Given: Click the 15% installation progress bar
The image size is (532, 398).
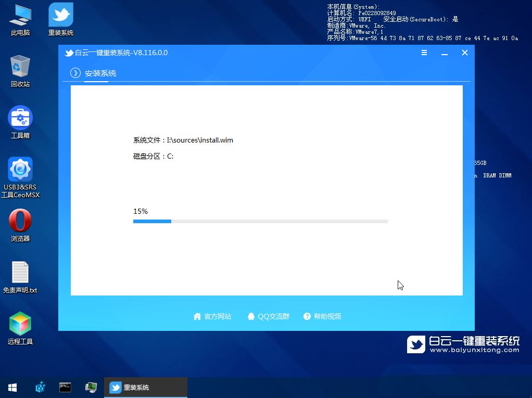Looking at the screenshot, I should (x=260, y=221).
